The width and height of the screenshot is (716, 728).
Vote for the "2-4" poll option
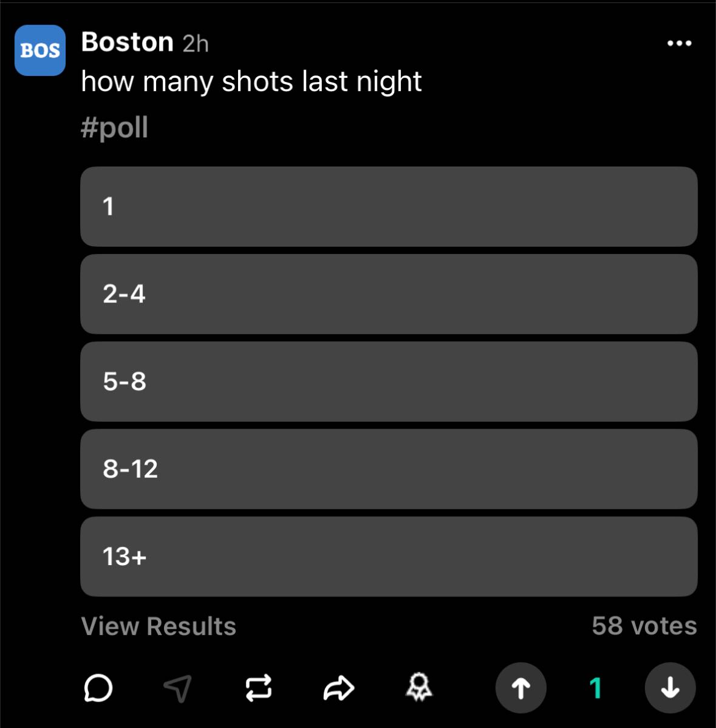click(389, 294)
